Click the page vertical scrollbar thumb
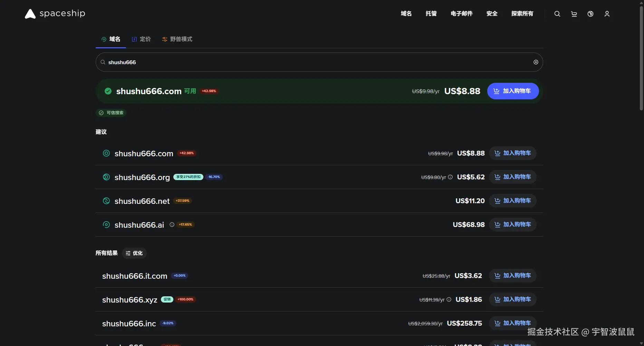This screenshot has width=644, height=346. tap(641, 58)
